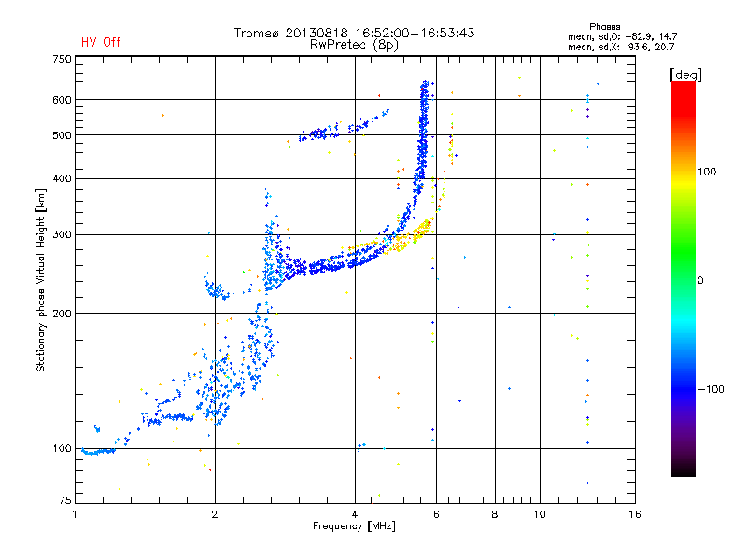This screenshot has width=747, height=560.
Task: Click the colorbar "0" tick label
Action: [700, 281]
